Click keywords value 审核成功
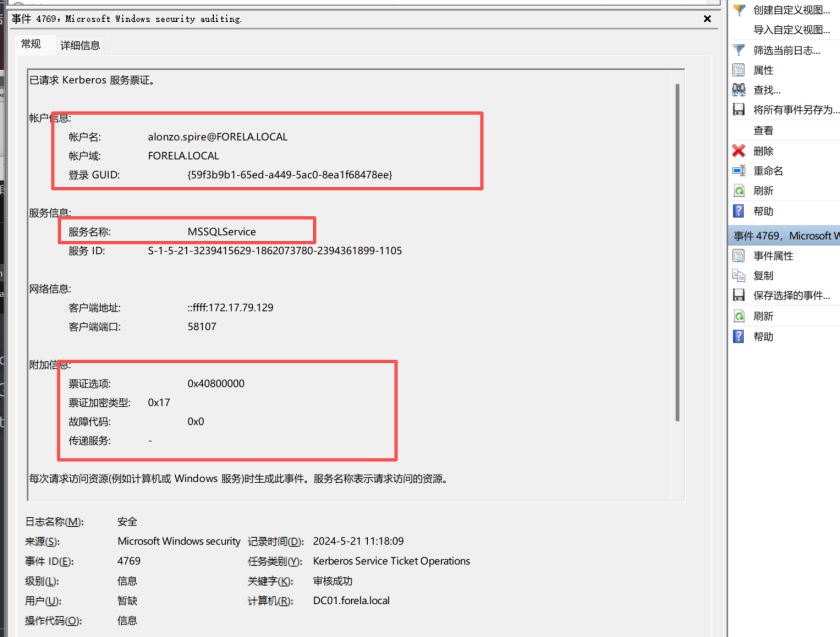840x637 pixels. coord(333,581)
